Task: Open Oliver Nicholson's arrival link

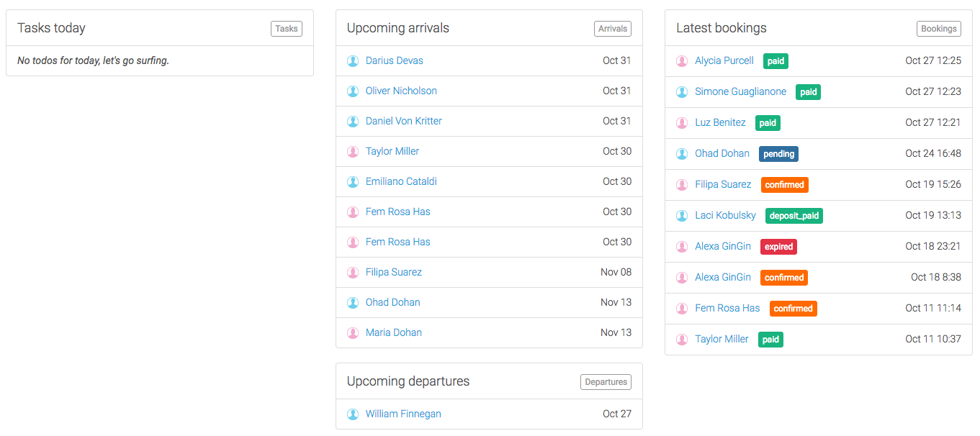Action: (401, 91)
